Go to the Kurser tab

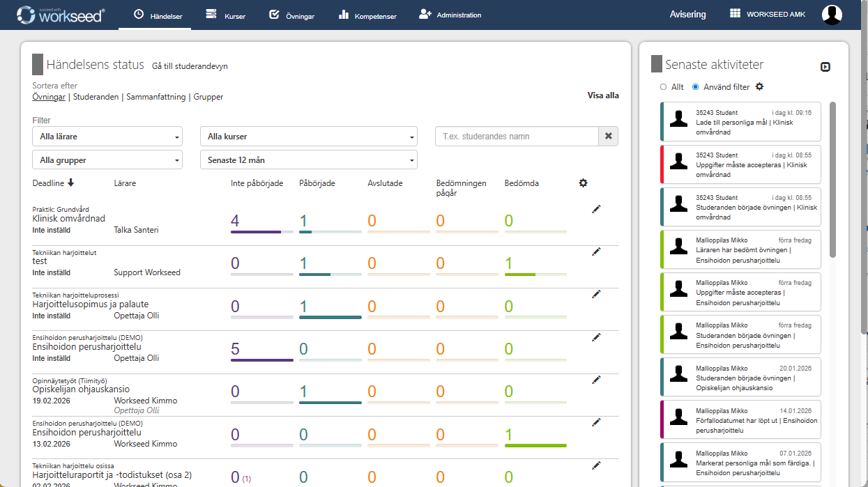(x=226, y=15)
